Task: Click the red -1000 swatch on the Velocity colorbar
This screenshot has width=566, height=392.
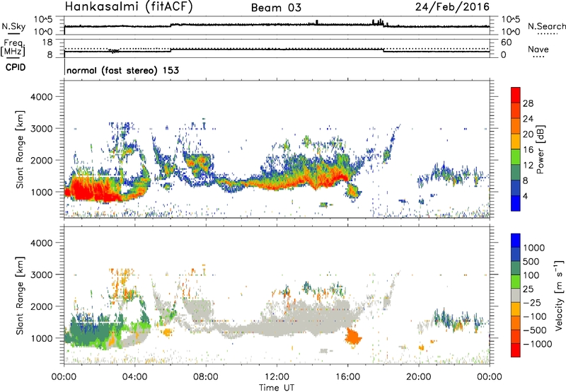Action: [516, 350]
